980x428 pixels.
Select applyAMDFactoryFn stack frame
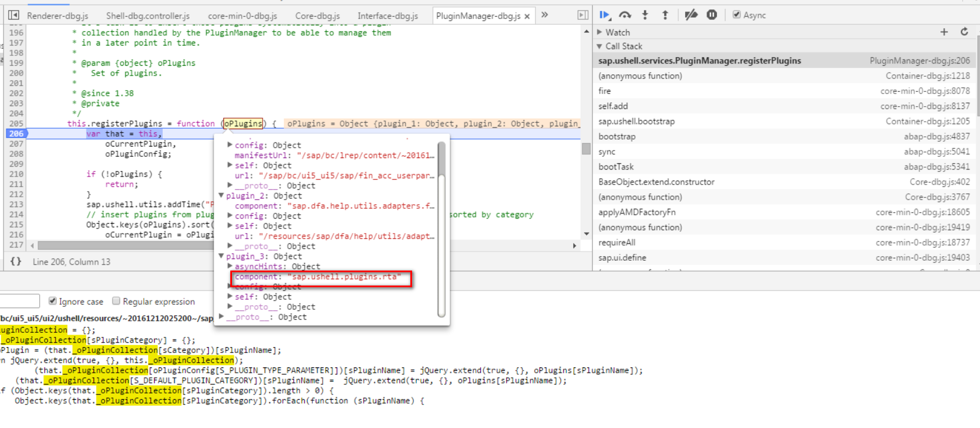click(784, 212)
